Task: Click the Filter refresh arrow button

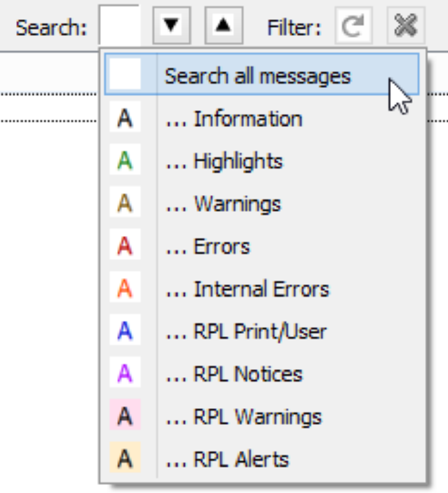Action: [x=353, y=26]
